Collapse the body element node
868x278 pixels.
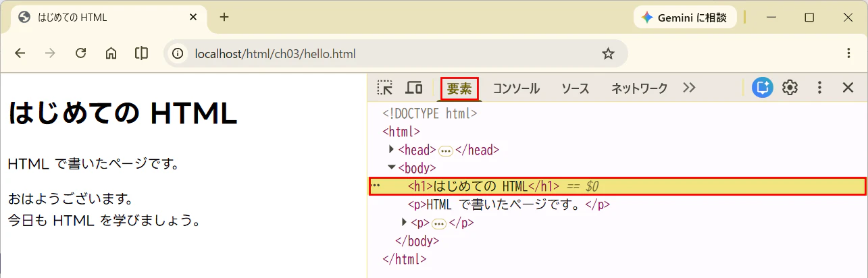pyautogui.click(x=392, y=168)
